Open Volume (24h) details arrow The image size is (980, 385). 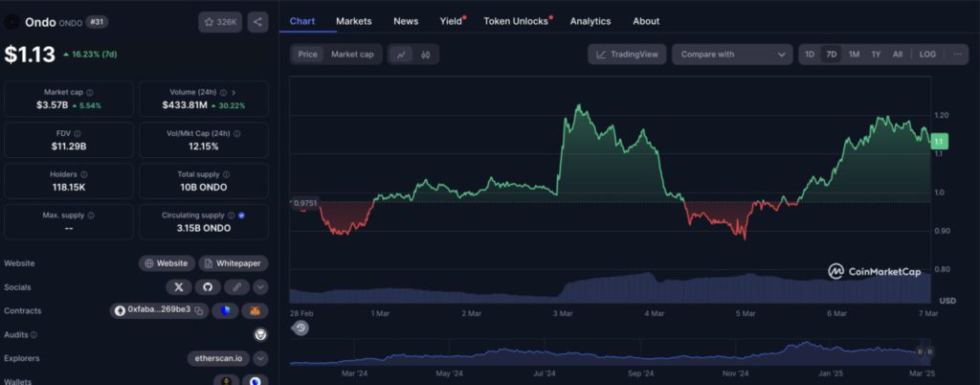[234, 92]
